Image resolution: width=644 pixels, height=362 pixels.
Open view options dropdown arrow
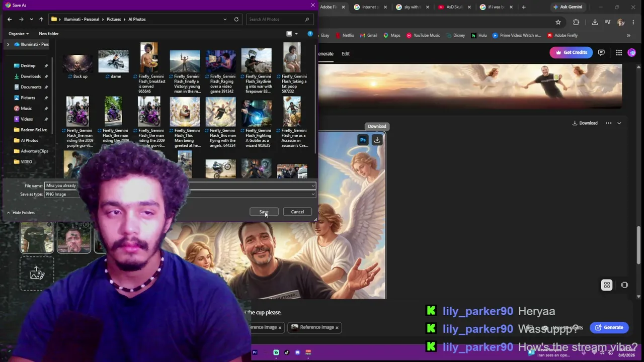click(296, 34)
